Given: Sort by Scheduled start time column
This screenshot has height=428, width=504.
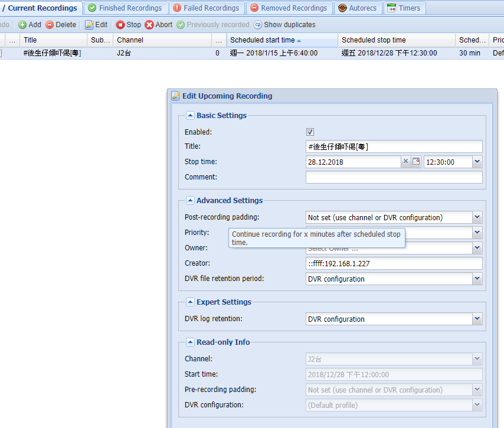Looking at the screenshot, I should 282,40.
